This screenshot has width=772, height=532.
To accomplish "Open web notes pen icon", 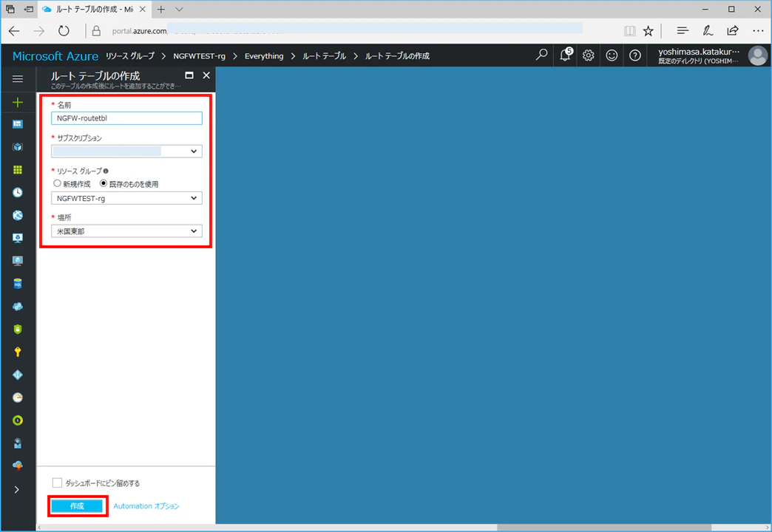I will (708, 30).
